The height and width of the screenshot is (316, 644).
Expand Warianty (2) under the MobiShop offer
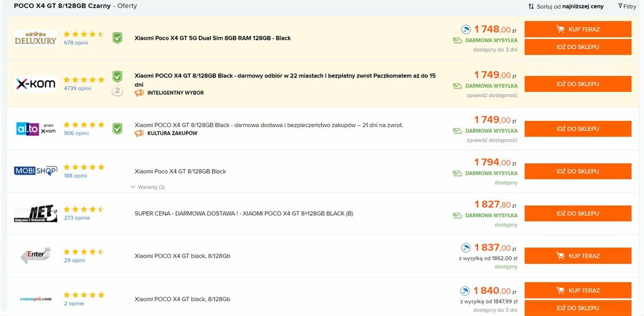(x=147, y=187)
